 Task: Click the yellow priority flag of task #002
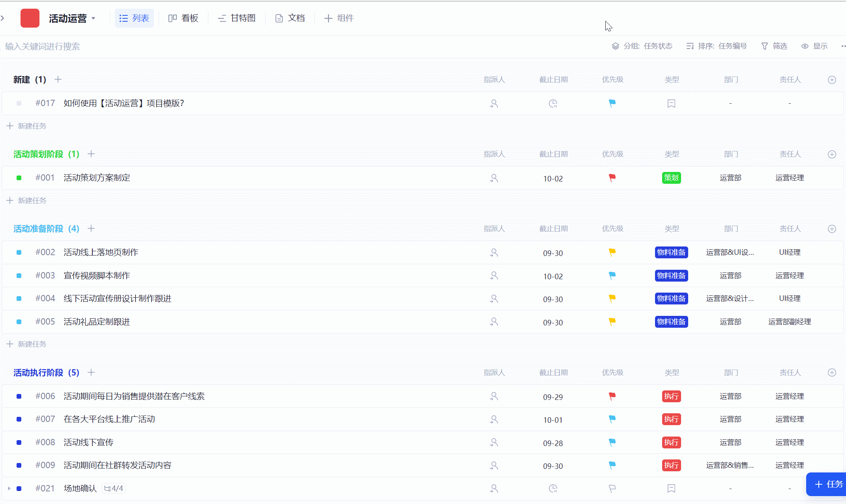(612, 252)
